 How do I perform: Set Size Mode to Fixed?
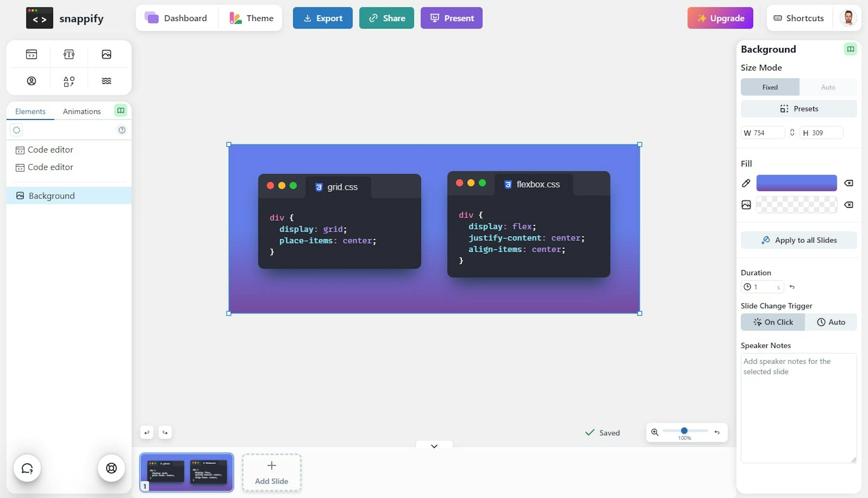point(770,87)
